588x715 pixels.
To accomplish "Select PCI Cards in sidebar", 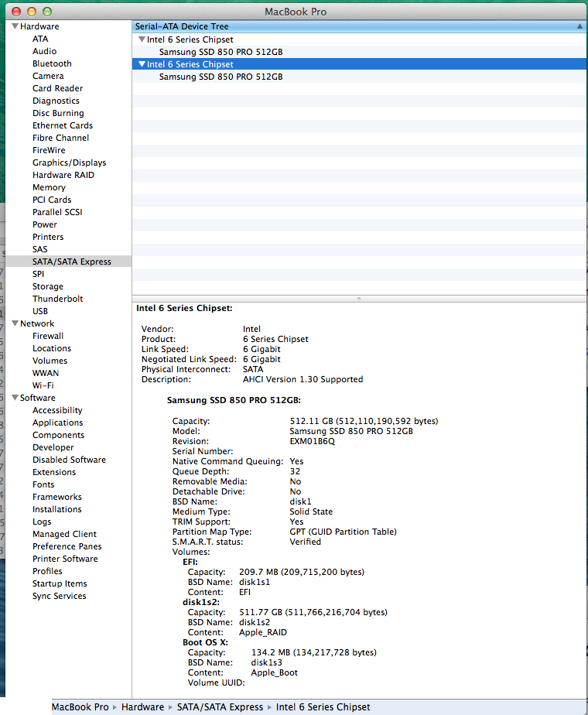I will pos(52,200).
